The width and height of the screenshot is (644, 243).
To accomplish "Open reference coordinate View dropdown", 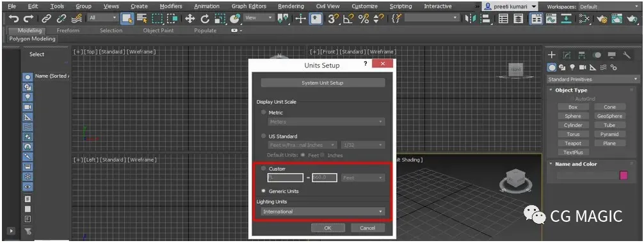I will click(x=259, y=18).
